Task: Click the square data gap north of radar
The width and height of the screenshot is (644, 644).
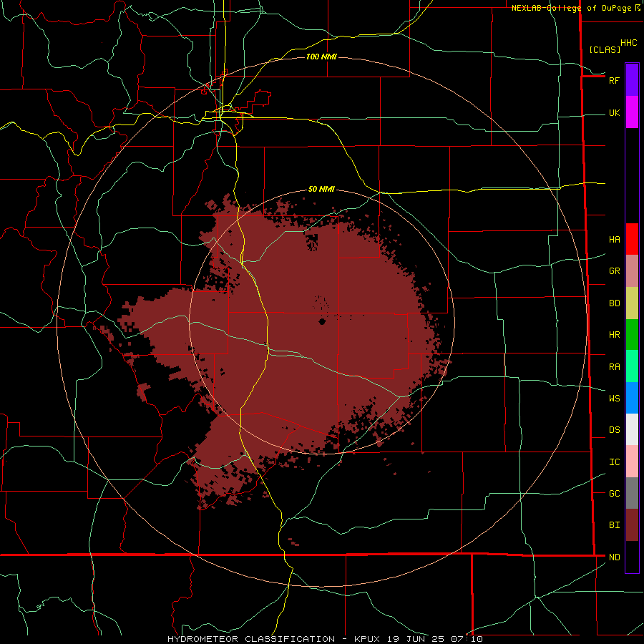Action: 312,242
